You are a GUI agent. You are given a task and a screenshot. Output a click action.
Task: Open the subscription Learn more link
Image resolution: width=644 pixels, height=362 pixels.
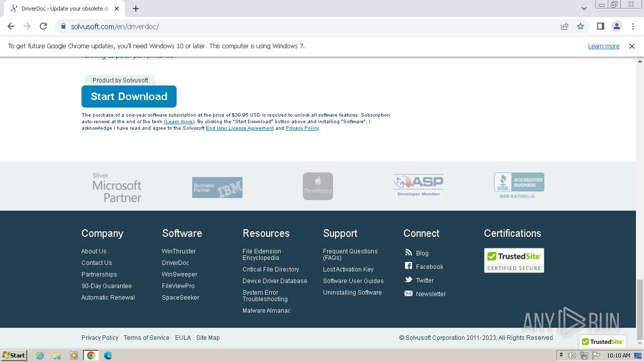179,122
